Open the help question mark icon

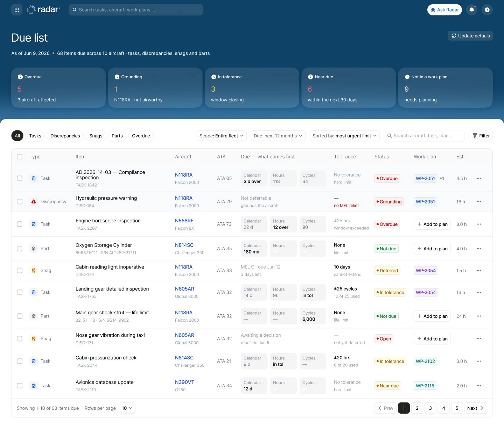click(487, 10)
